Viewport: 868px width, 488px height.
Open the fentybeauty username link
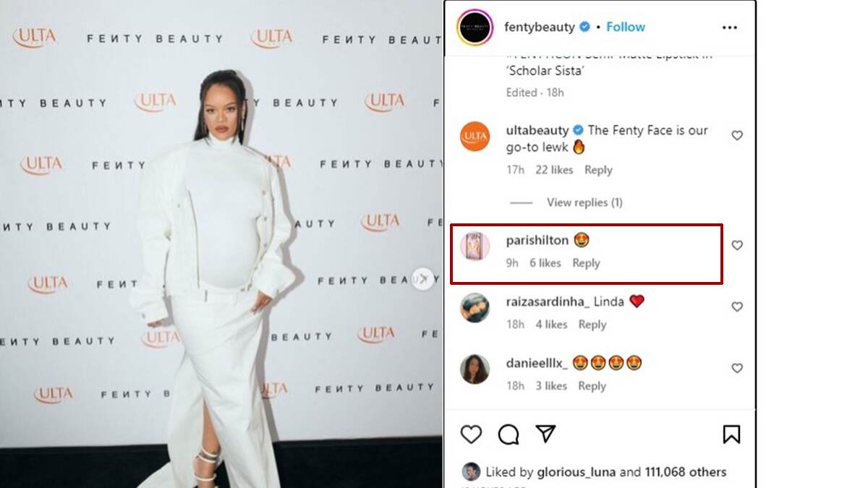point(539,27)
